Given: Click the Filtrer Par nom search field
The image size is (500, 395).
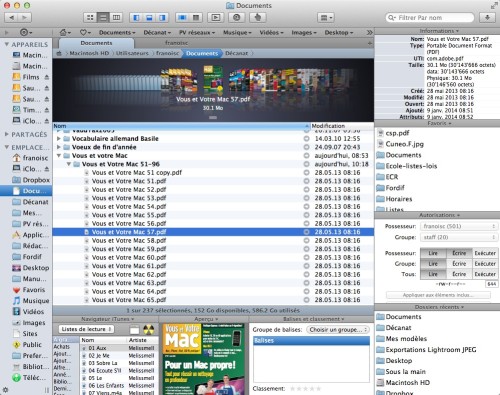Looking at the screenshot, I should pyautogui.click(x=430, y=17).
